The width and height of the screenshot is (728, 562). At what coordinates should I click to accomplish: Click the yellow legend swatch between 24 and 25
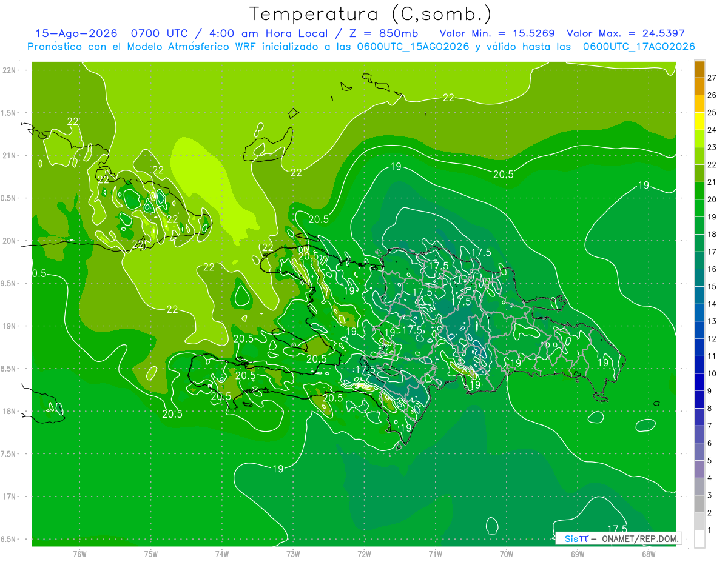tap(699, 121)
